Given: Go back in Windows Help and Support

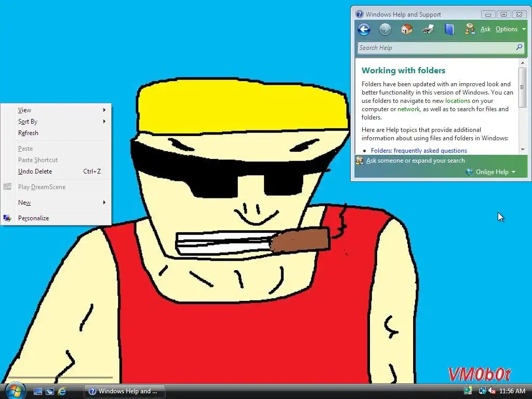Looking at the screenshot, I should pyautogui.click(x=364, y=30).
